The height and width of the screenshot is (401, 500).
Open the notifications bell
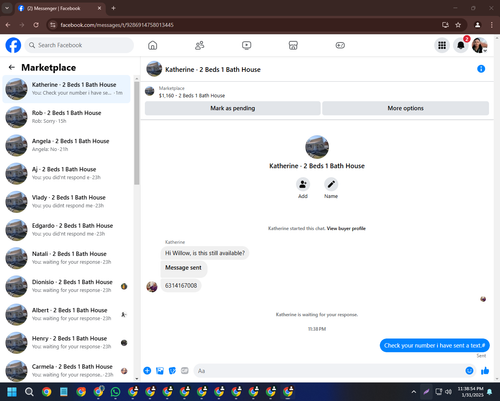[x=461, y=45]
